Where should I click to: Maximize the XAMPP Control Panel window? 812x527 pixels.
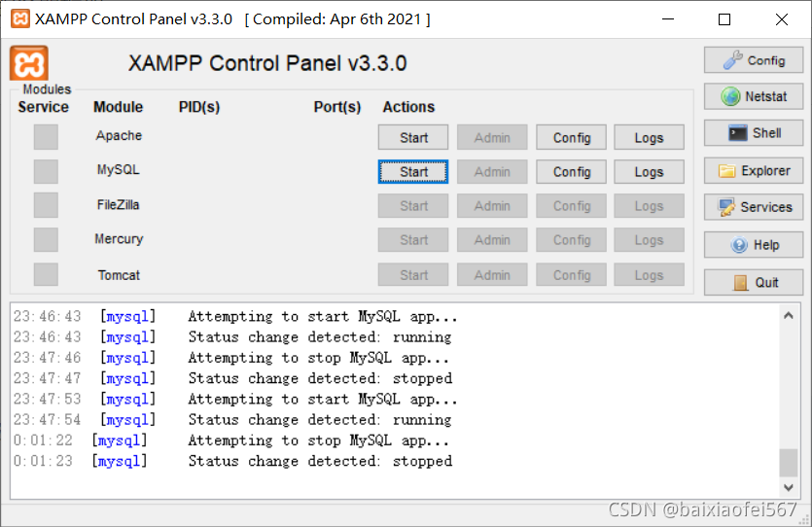(x=724, y=19)
